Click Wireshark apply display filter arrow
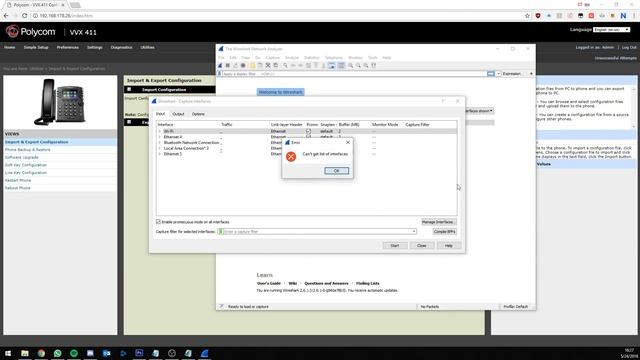 click(491, 74)
